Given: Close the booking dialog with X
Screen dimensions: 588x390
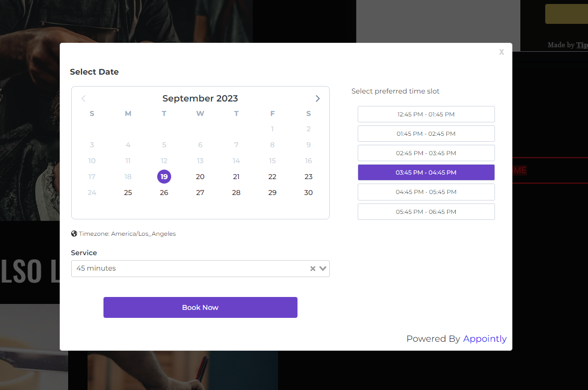Looking at the screenshot, I should coord(501,52).
